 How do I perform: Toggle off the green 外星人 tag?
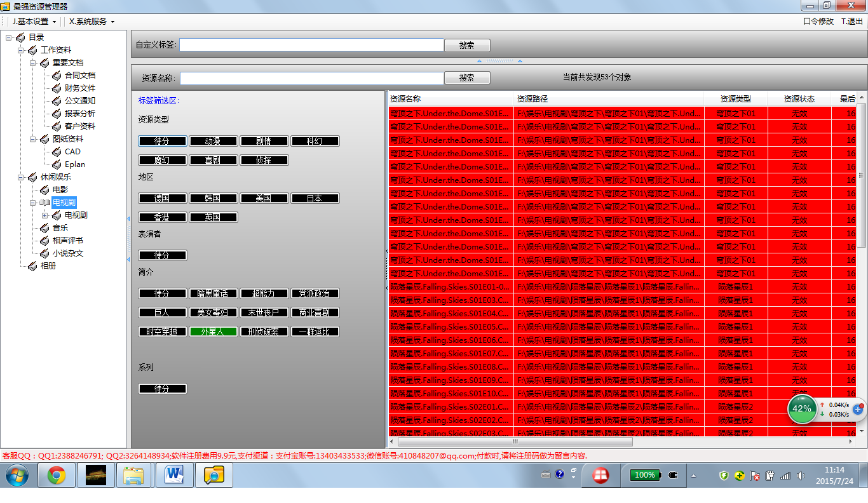coord(214,332)
